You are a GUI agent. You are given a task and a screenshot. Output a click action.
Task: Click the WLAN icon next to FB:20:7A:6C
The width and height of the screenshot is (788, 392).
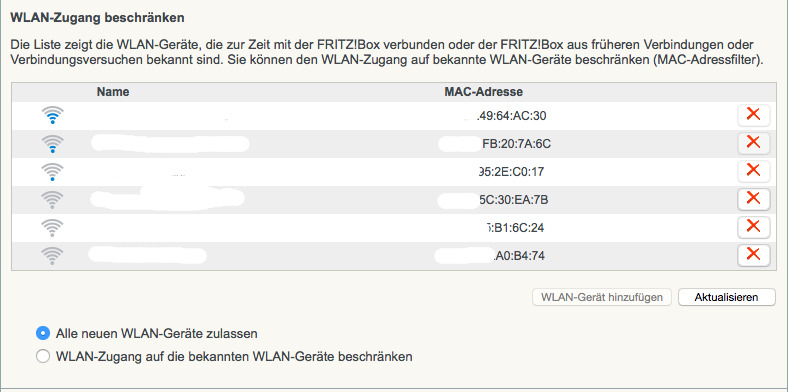point(53,144)
